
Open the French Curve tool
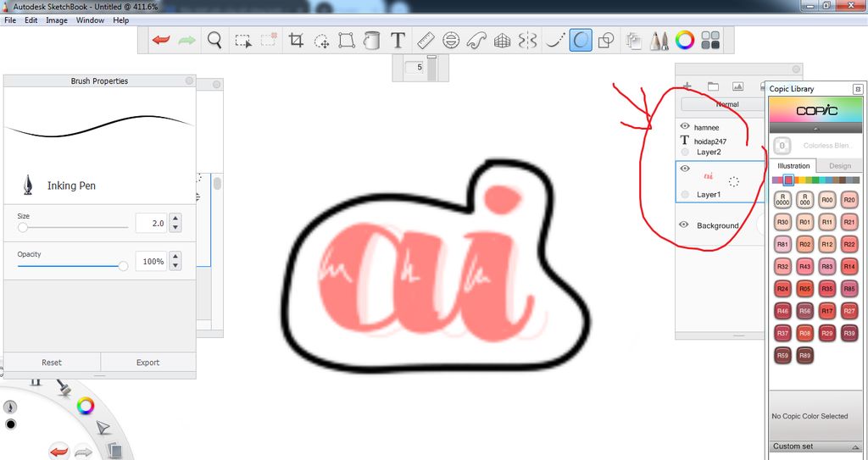tap(476, 41)
